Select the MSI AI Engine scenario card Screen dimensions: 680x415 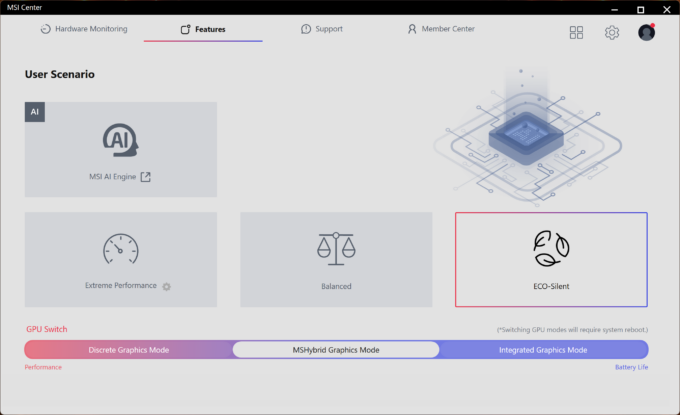coord(121,150)
